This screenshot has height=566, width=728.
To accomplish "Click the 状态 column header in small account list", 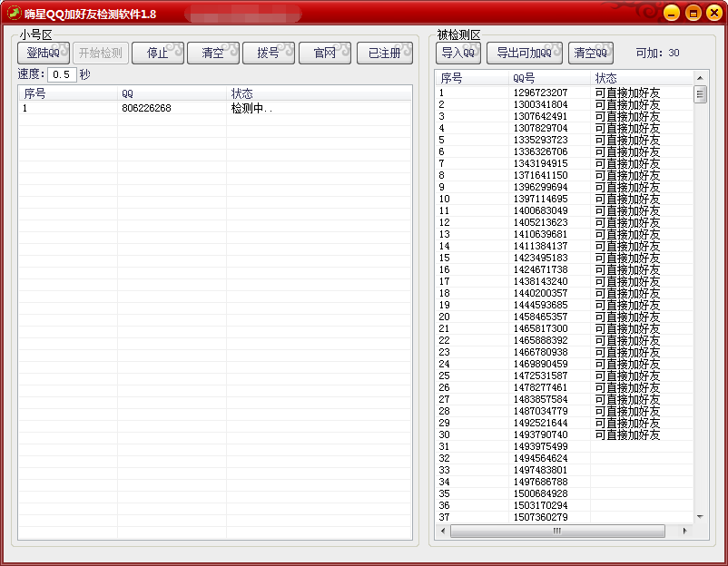I will [319, 93].
